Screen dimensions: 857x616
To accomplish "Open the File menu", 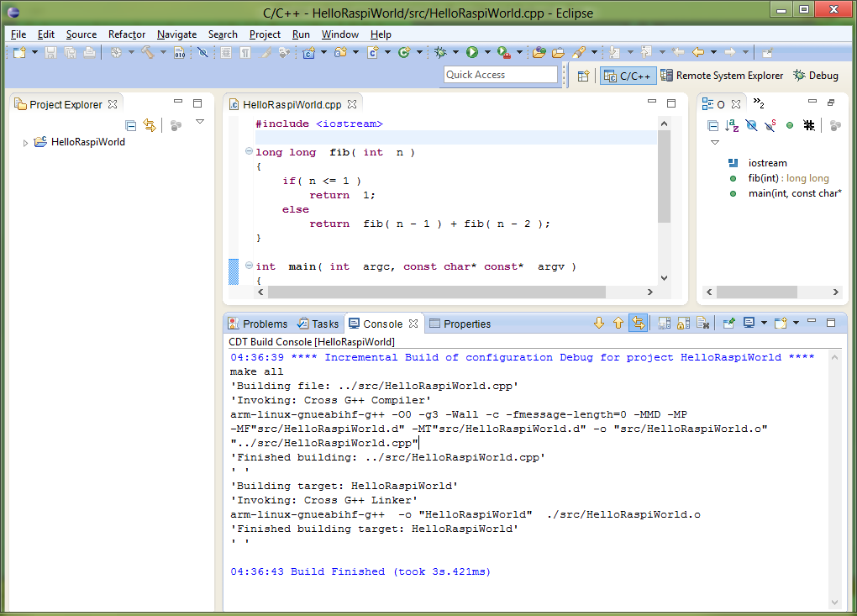I will click(18, 34).
